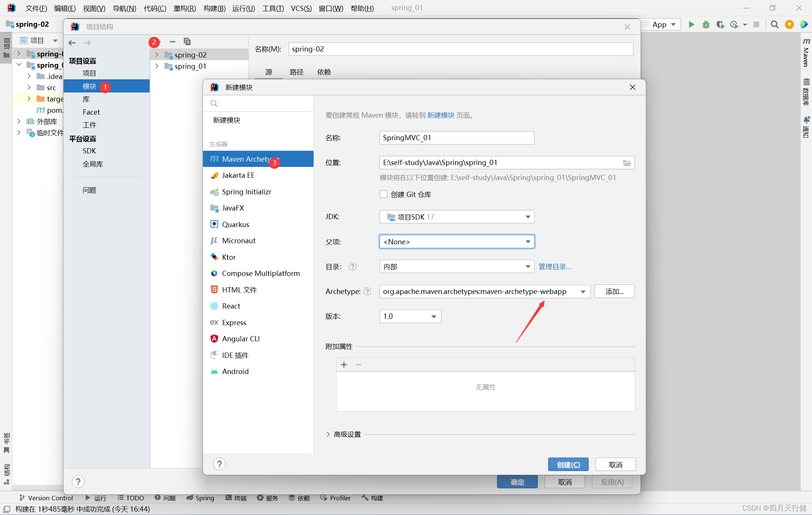Click the module name input field
The height and width of the screenshot is (515, 812).
(456, 138)
